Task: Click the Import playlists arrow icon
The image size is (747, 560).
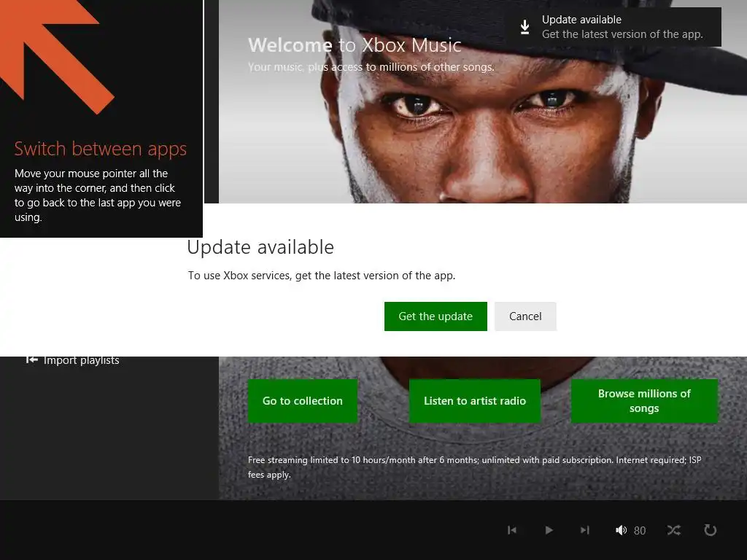Action: click(31, 360)
